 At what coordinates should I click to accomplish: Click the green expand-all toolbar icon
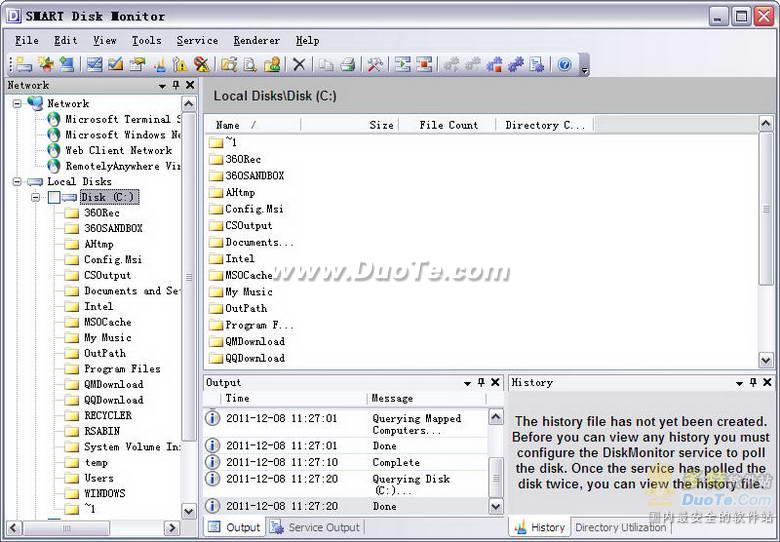pos(402,65)
